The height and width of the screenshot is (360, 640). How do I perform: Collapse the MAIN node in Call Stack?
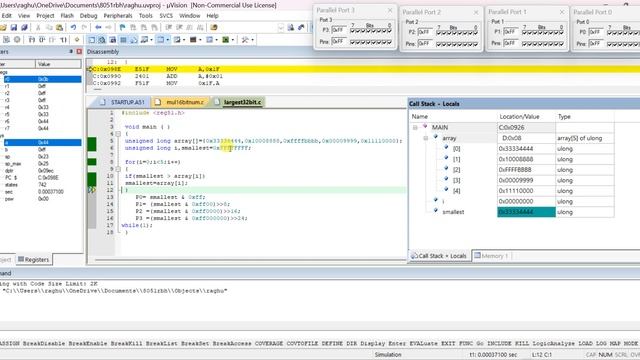point(416,127)
